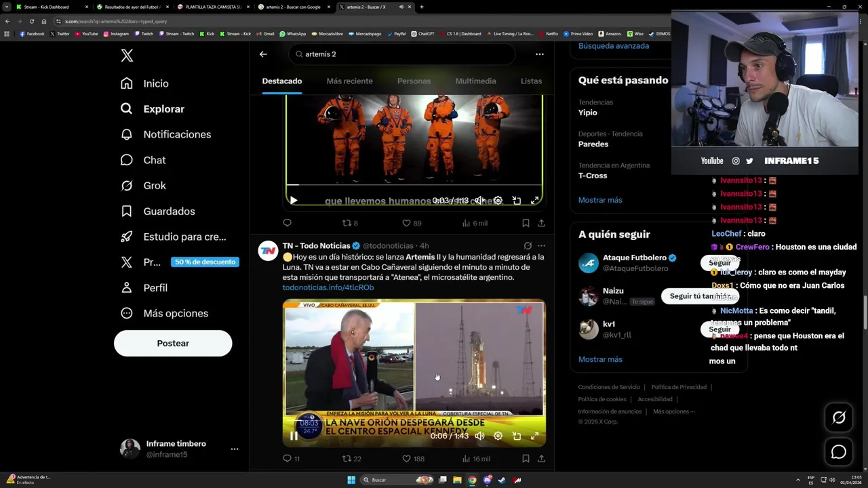Open Premium 50 % de descuento item
The height and width of the screenshot is (488, 868).
[x=179, y=262]
